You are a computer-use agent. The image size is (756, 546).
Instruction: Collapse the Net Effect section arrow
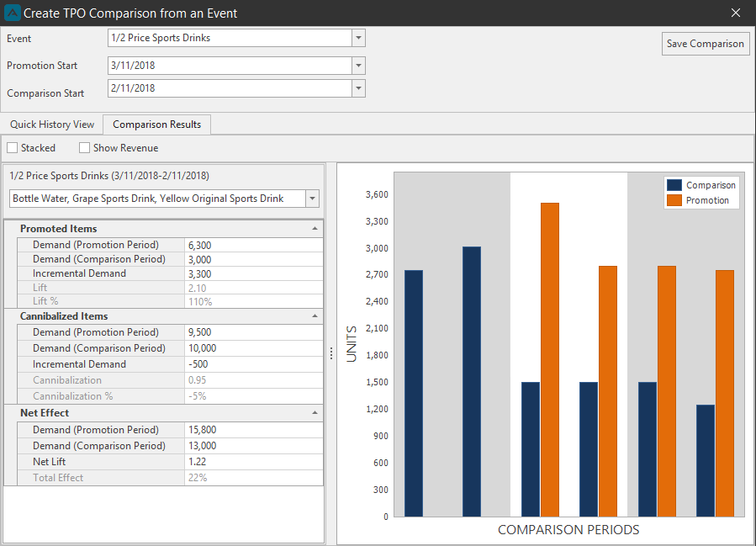(x=315, y=413)
